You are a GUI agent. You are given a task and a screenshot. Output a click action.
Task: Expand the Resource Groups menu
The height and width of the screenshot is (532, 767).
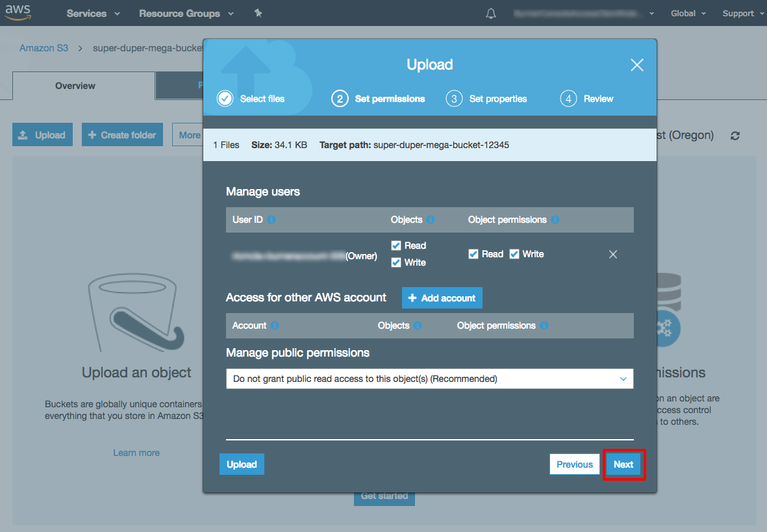(x=186, y=14)
